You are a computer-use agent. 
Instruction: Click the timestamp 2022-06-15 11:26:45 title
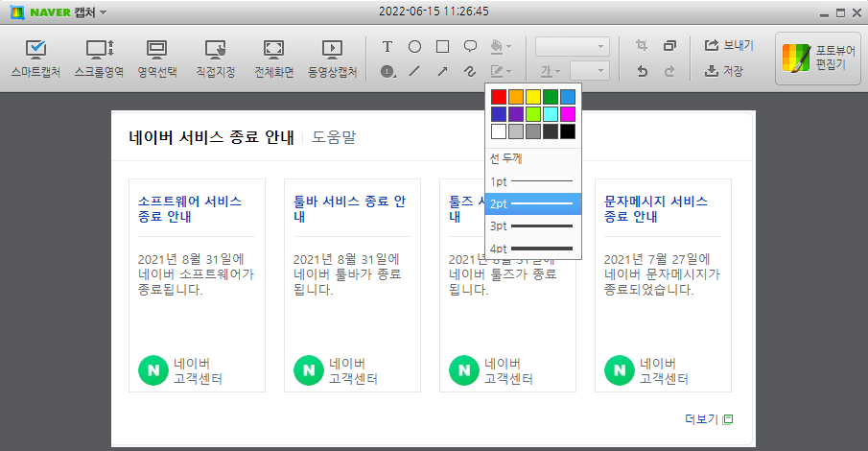tap(434, 12)
